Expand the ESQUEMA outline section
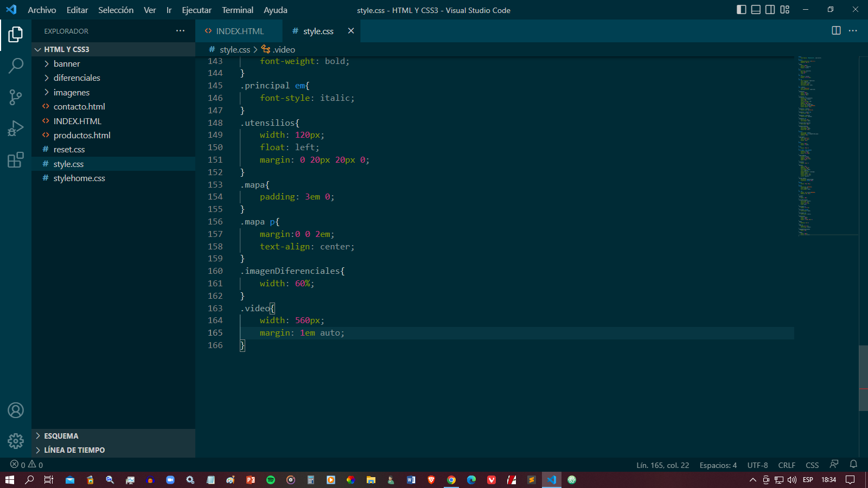Screen dimensions: 868x488 pyautogui.click(x=113, y=436)
